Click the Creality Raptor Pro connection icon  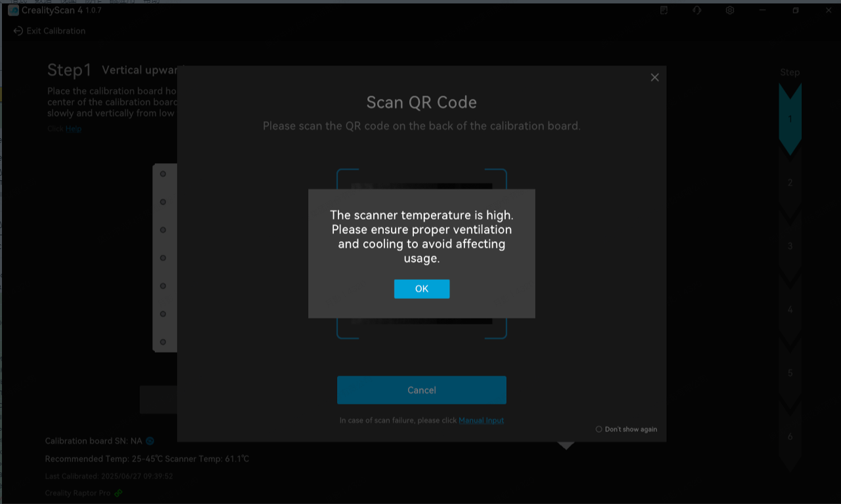[x=118, y=493]
